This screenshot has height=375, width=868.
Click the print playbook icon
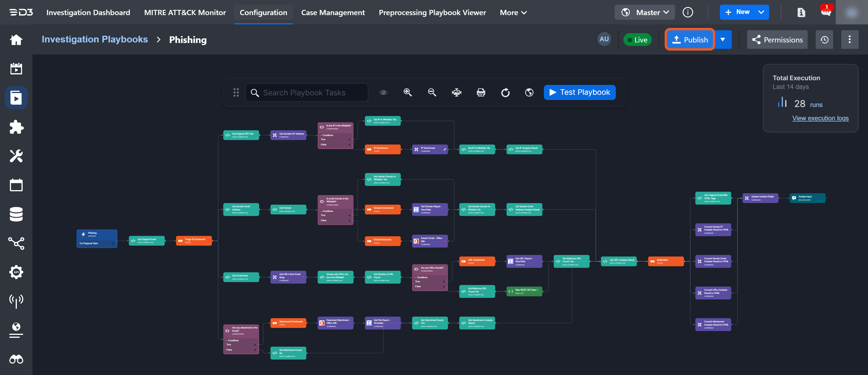point(481,92)
